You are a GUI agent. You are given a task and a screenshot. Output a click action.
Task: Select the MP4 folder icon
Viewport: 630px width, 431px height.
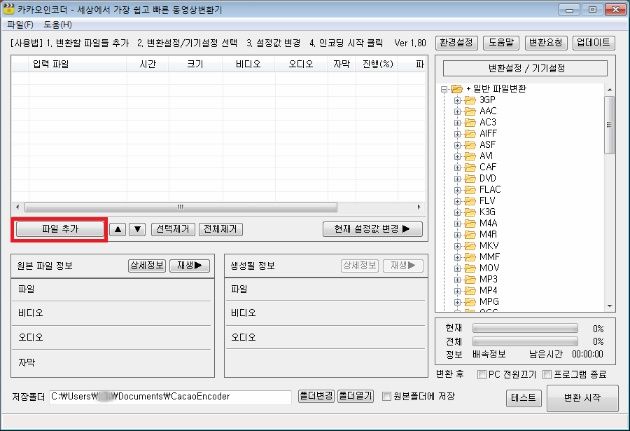(x=470, y=290)
